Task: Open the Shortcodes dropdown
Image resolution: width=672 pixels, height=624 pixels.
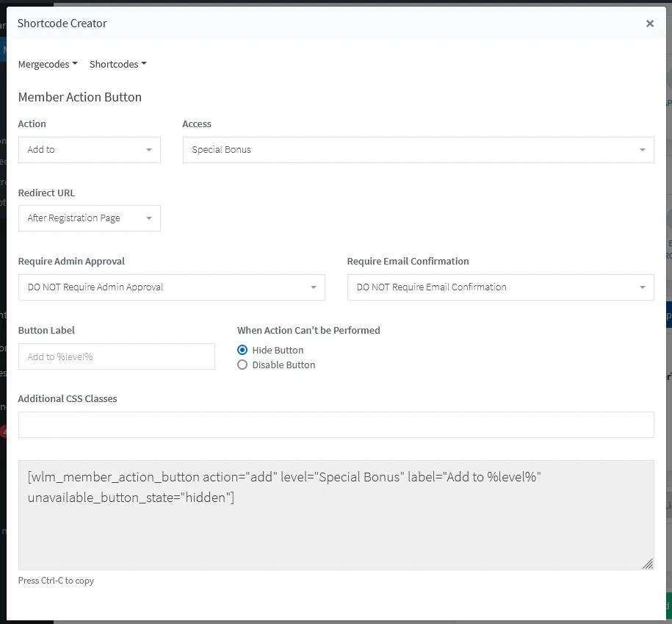Action: pyautogui.click(x=118, y=64)
